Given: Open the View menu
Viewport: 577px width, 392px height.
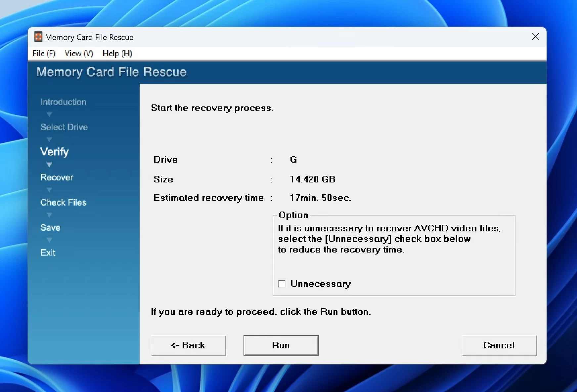Looking at the screenshot, I should click(78, 53).
